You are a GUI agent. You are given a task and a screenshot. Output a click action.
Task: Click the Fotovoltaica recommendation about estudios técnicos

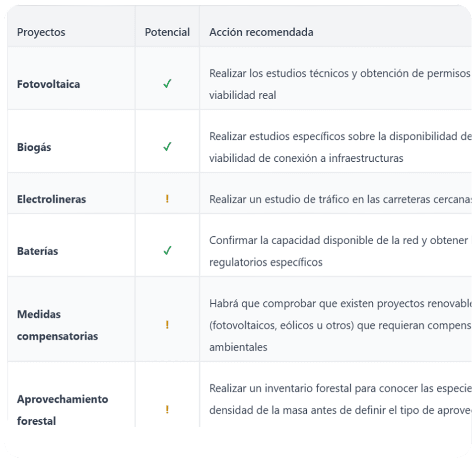pos(340,84)
